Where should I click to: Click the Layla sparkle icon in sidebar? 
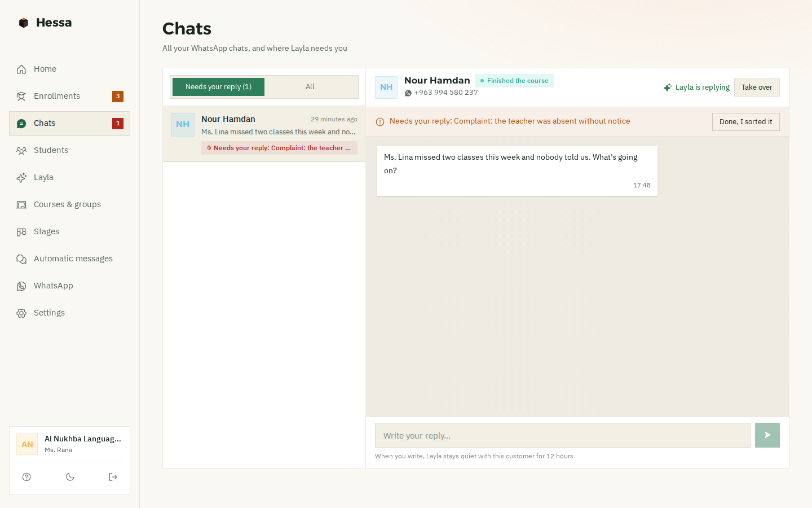point(21,177)
